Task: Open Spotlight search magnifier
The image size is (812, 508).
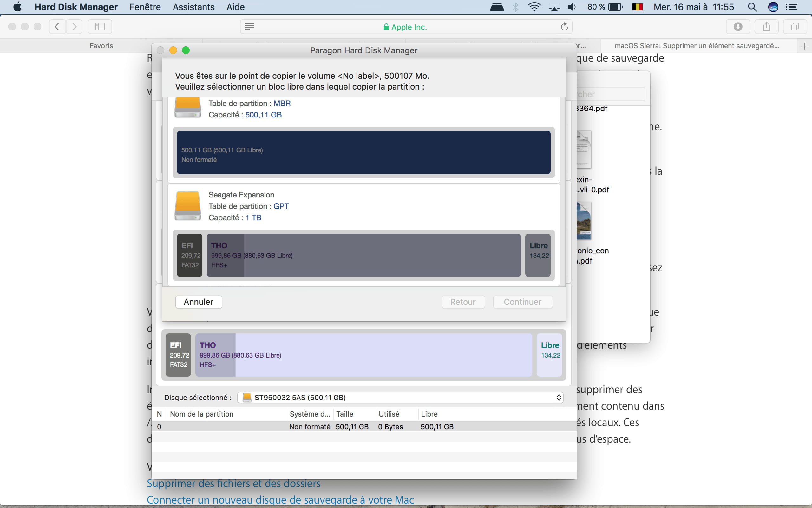Action: coord(752,7)
